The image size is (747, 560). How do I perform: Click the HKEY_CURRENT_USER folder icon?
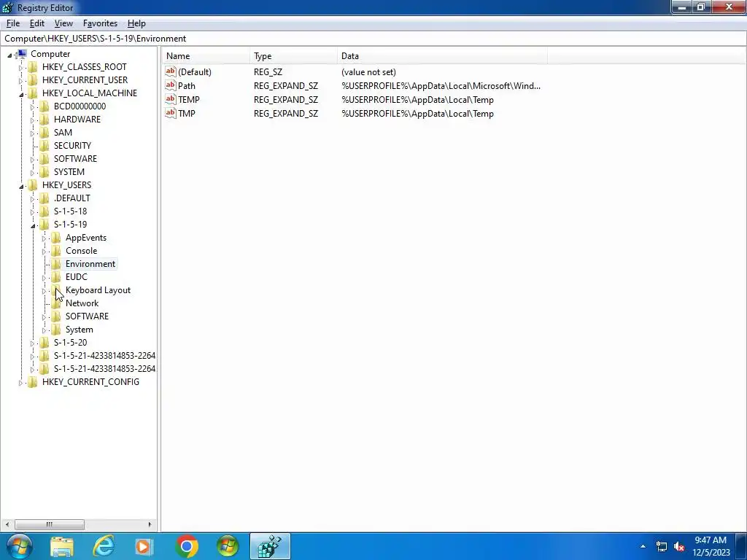32,80
